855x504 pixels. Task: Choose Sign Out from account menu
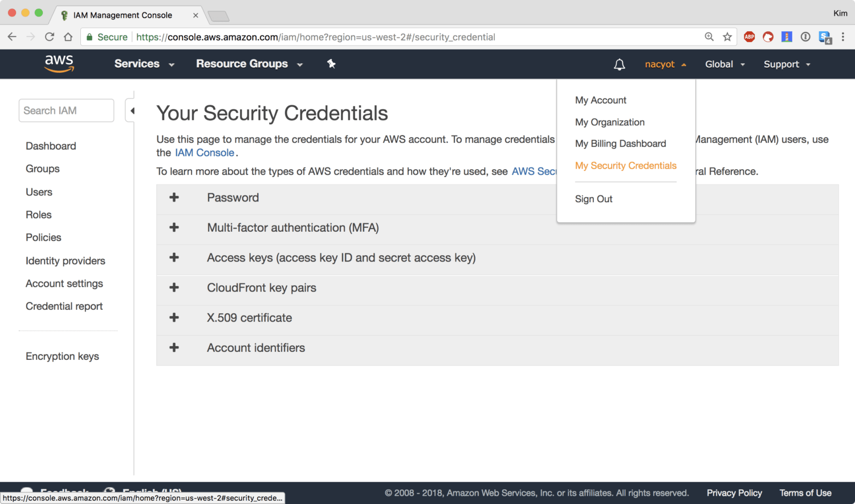593,199
